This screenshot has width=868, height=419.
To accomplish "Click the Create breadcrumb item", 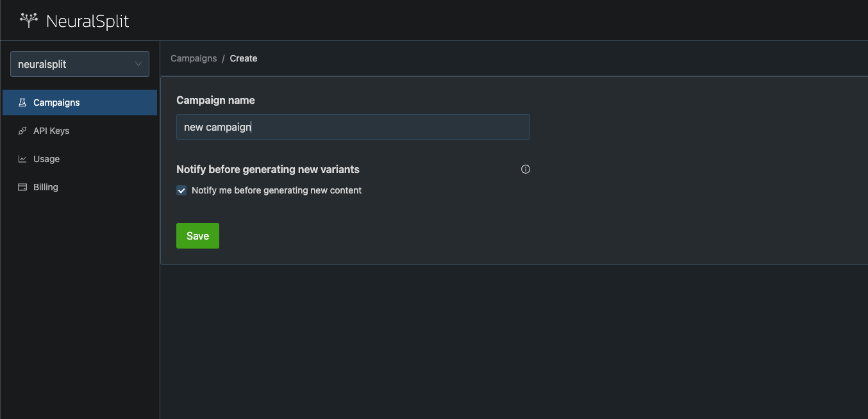I will pos(244,58).
